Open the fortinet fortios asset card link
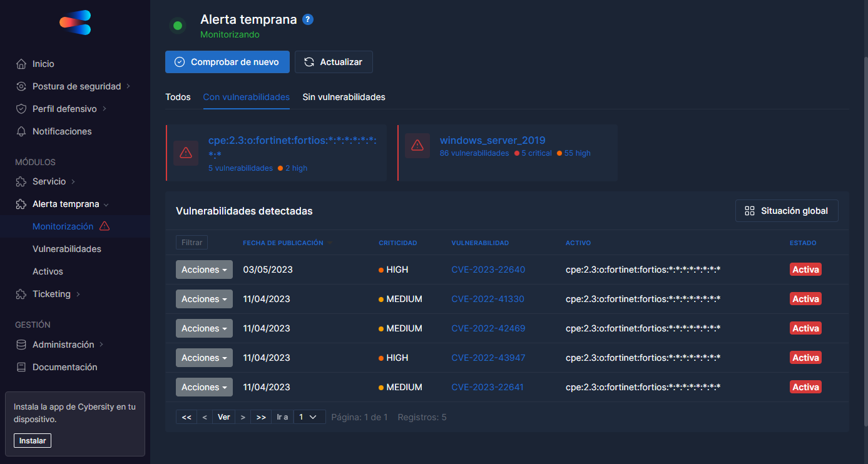The height and width of the screenshot is (464, 868). coord(292,147)
